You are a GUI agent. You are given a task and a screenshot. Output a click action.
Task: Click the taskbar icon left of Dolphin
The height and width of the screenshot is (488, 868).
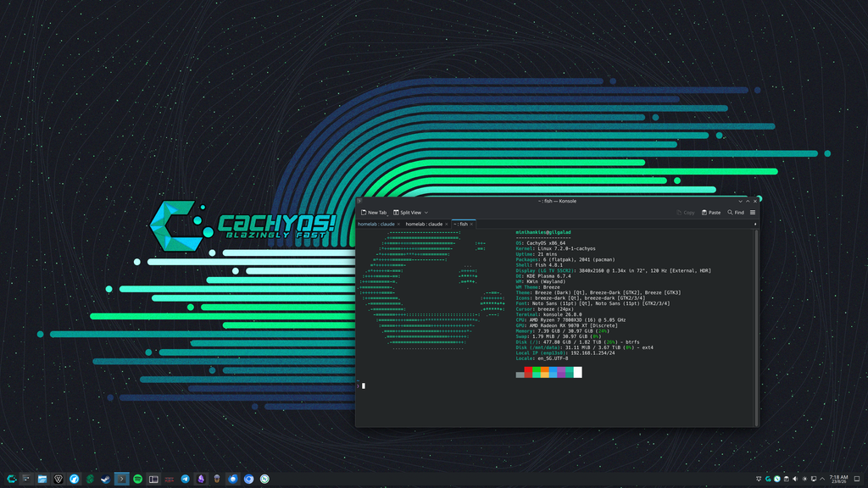coord(26,480)
